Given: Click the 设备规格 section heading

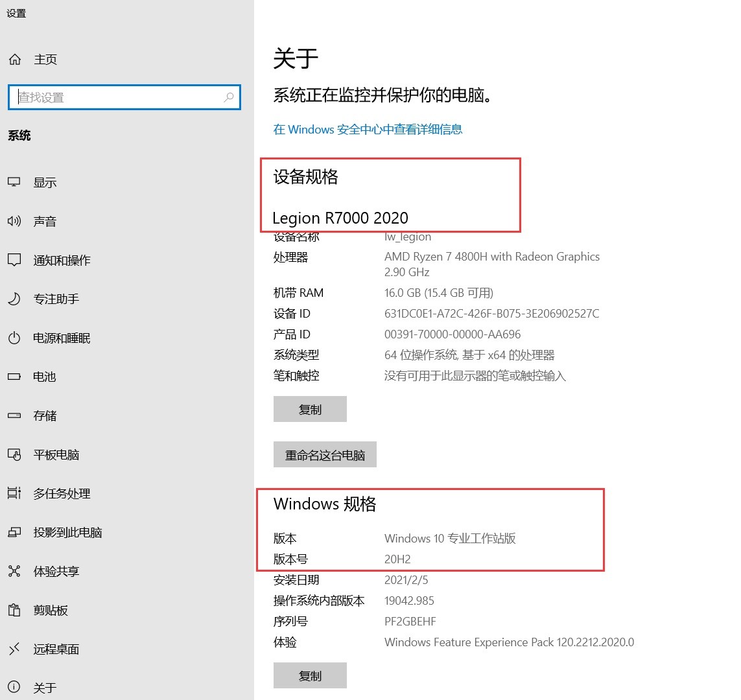Looking at the screenshot, I should pos(306,177).
